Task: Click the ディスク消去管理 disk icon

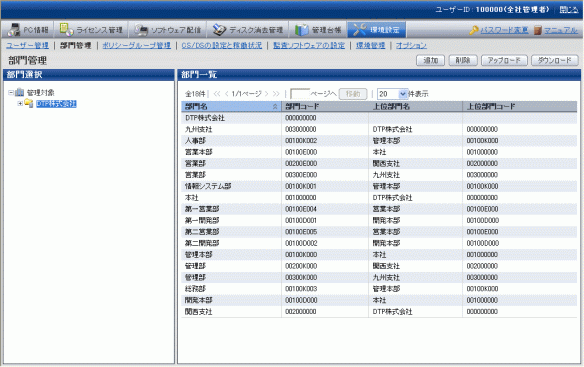Action: (219, 30)
